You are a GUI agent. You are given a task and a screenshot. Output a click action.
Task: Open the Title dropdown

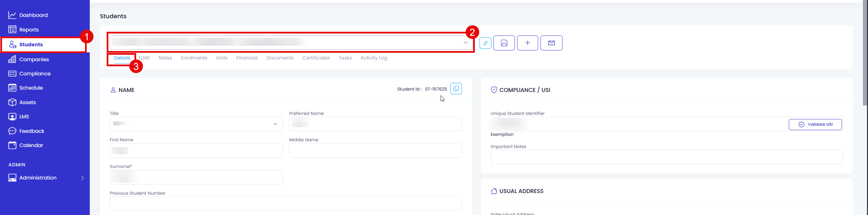[x=196, y=124]
